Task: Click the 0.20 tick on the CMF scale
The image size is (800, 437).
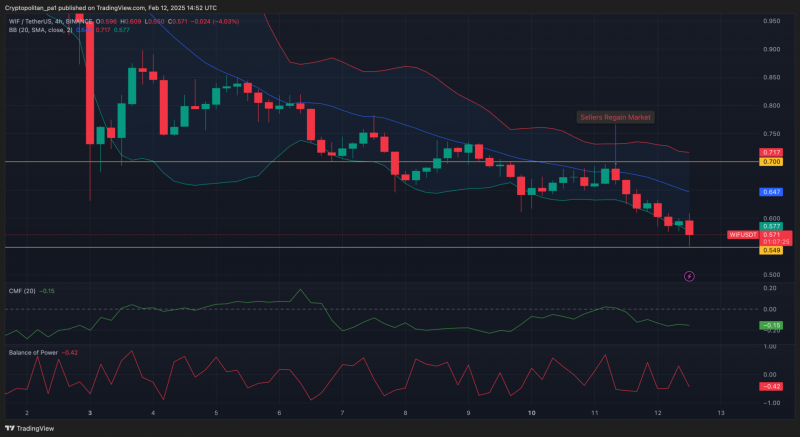Action: [770, 288]
